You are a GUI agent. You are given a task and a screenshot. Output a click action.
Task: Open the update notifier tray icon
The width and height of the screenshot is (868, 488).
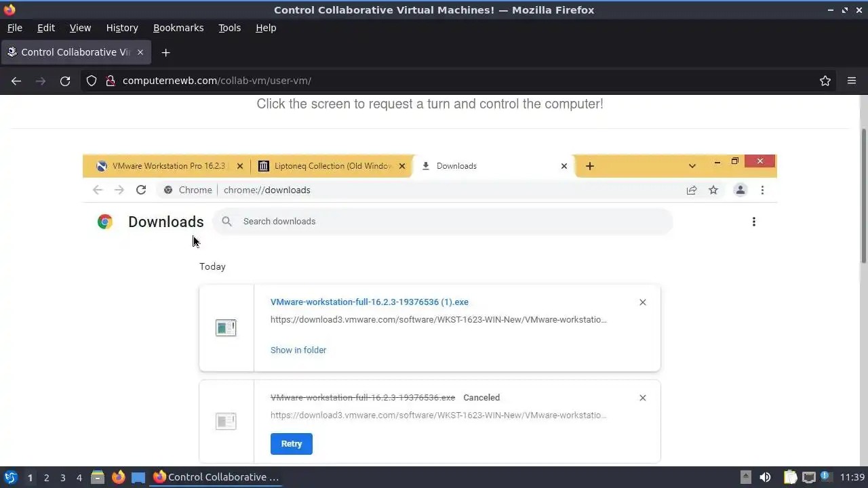[826, 477]
